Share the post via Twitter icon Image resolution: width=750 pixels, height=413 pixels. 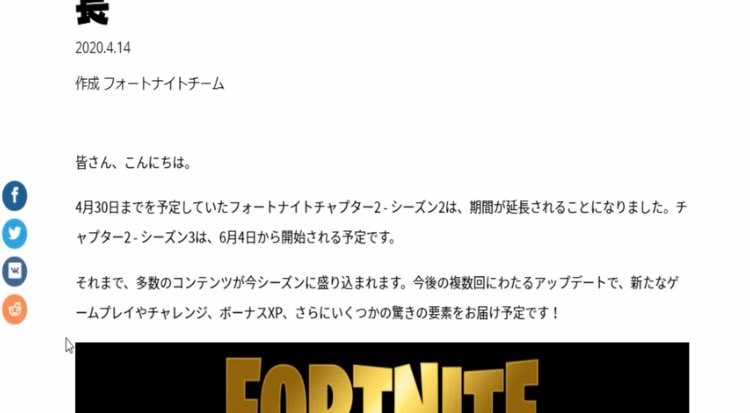[14, 234]
